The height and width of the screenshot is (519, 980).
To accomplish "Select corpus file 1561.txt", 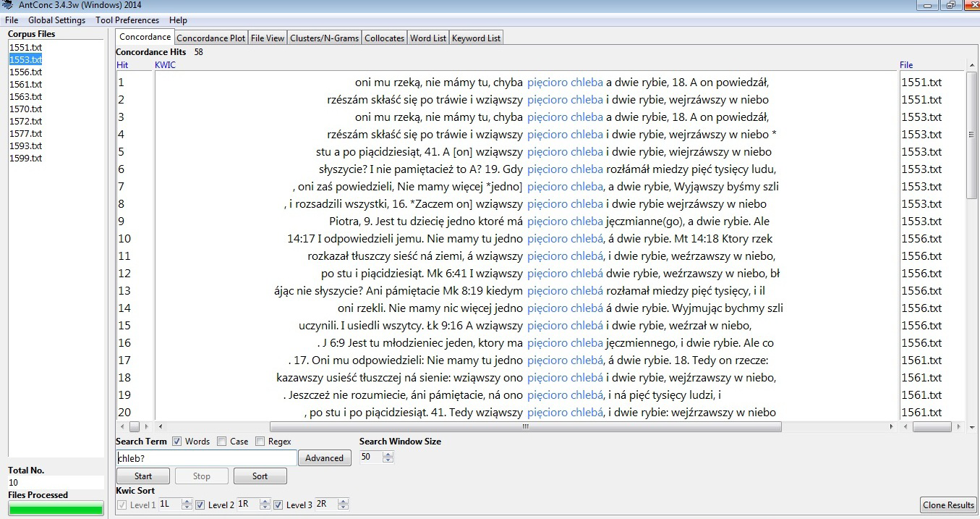I will coord(25,84).
